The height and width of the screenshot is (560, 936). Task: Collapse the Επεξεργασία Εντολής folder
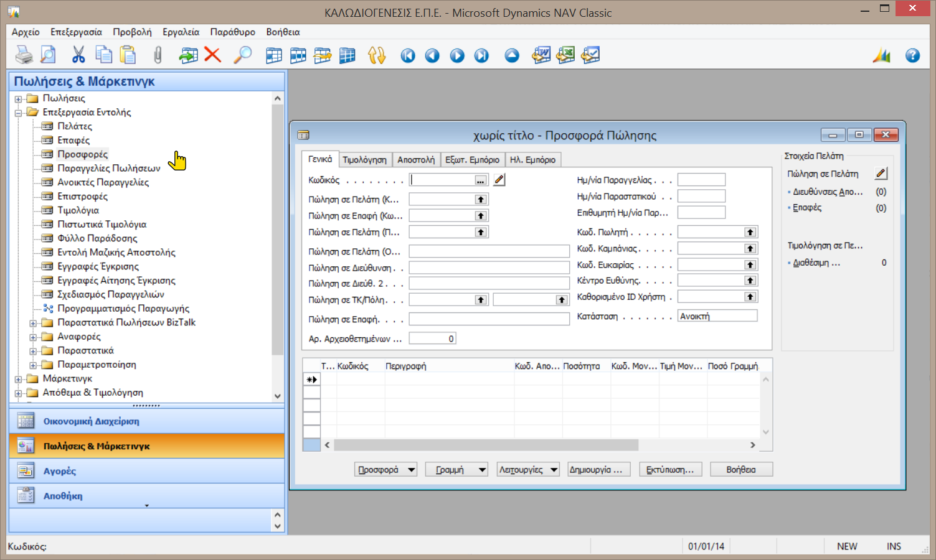[19, 113]
